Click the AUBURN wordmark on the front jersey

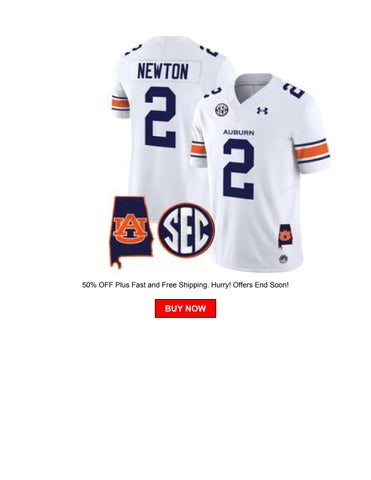pyautogui.click(x=239, y=132)
